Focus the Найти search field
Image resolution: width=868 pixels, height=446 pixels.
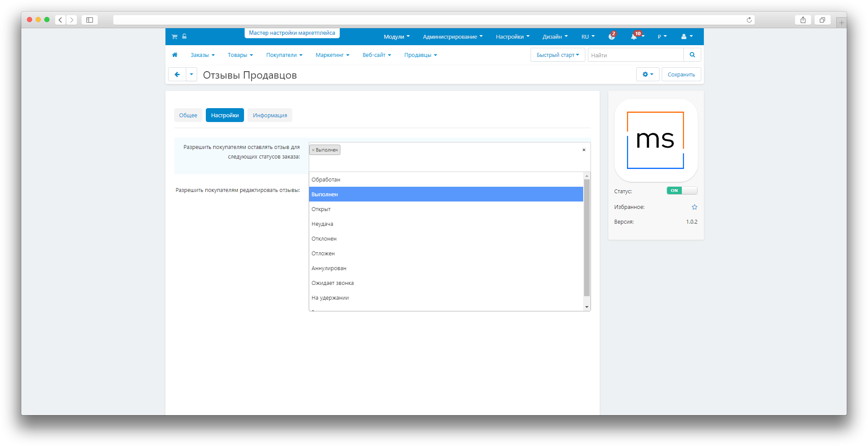click(636, 55)
